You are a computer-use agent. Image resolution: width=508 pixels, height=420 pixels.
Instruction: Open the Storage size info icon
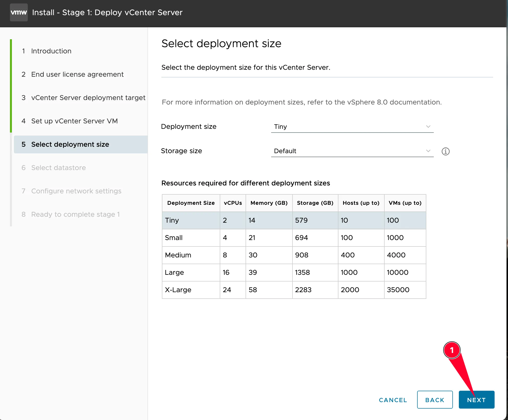click(x=445, y=151)
